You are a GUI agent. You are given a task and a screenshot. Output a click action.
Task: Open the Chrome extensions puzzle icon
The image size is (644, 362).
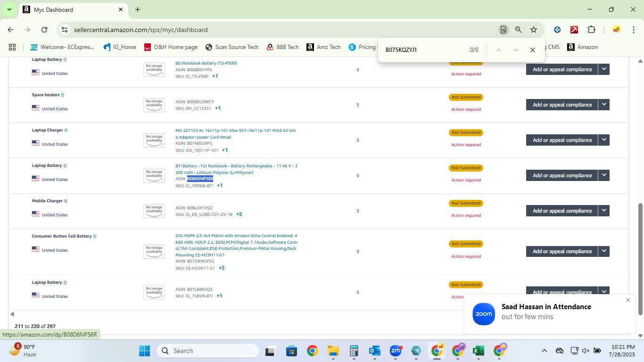coord(591,30)
